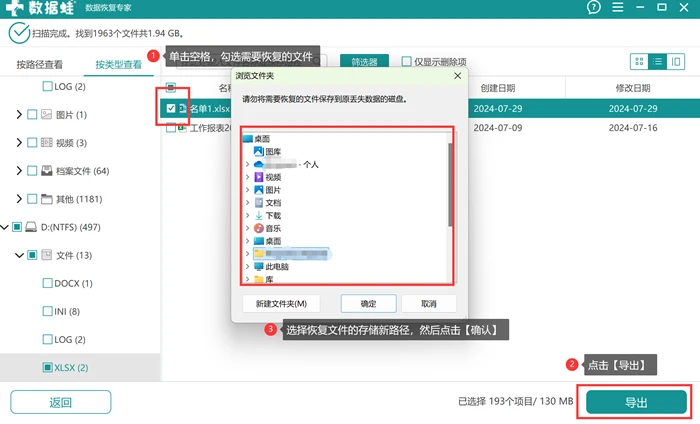
Task: Switch to large thumbnail grid view icon
Action: (639, 62)
